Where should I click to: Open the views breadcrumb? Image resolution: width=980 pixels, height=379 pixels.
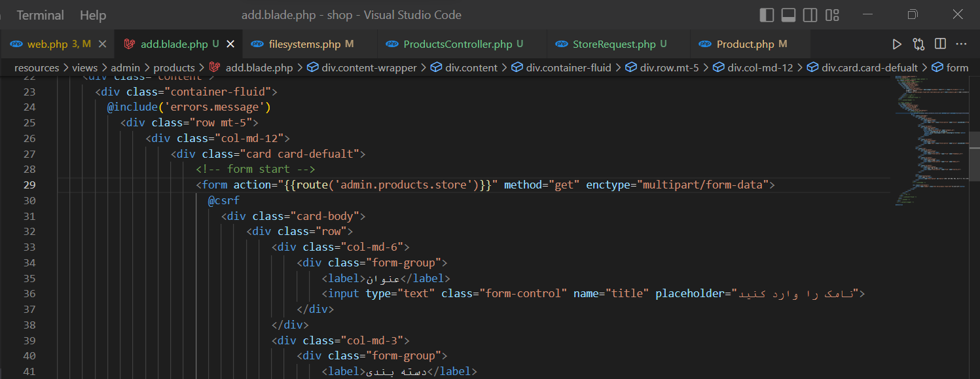click(85, 67)
